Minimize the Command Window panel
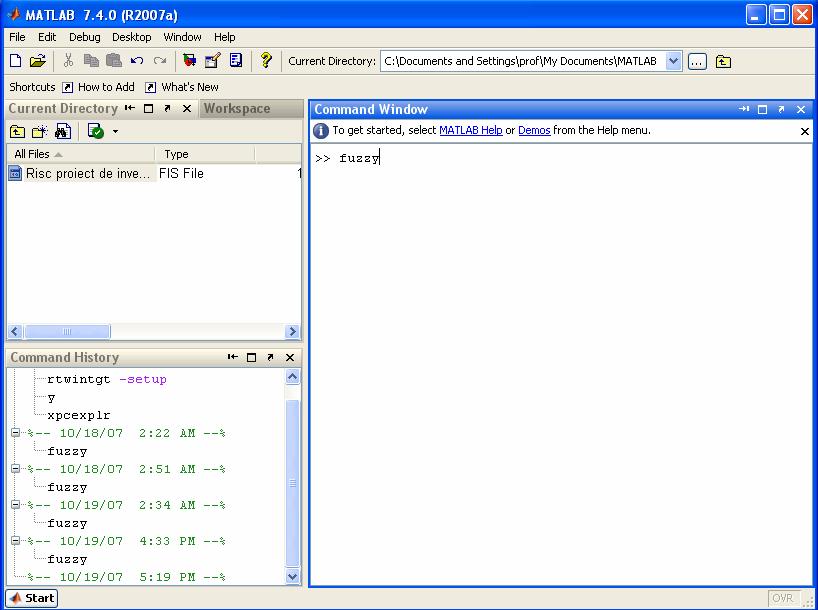The image size is (818, 610). (x=744, y=109)
